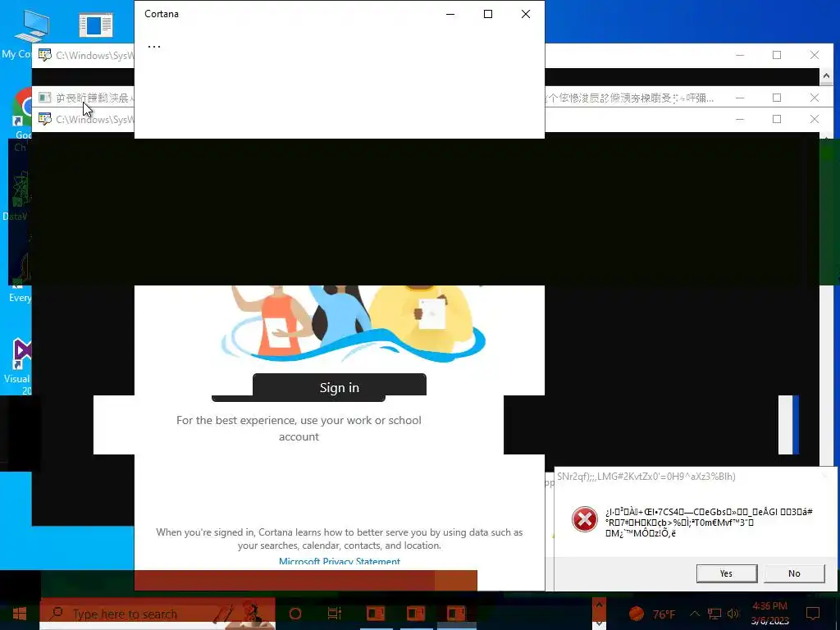Open the Windows Start menu
Viewport: 840px width, 630px height.
coord(20,614)
